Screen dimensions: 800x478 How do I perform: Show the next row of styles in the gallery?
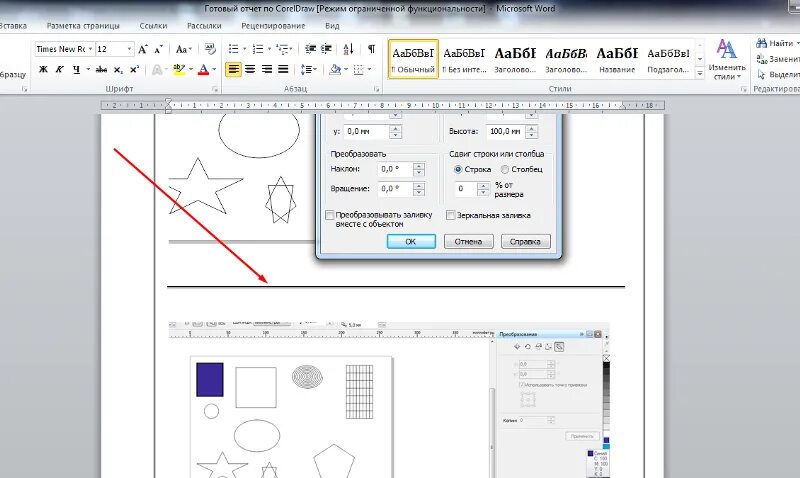coord(700,59)
